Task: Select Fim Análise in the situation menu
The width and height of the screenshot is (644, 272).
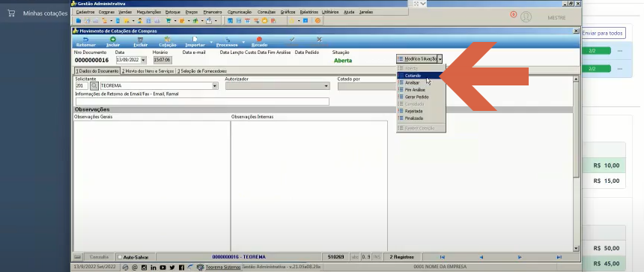Action: pyautogui.click(x=420, y=90)
